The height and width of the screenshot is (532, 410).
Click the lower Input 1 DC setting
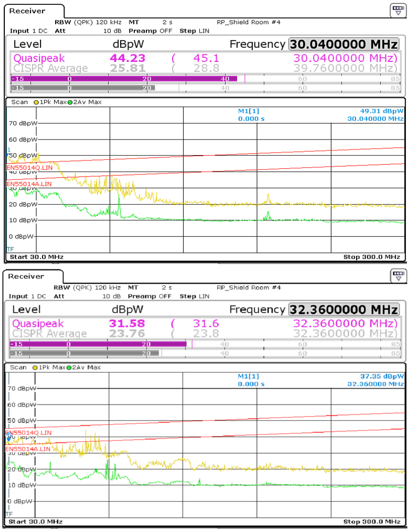tap(27, 296)
